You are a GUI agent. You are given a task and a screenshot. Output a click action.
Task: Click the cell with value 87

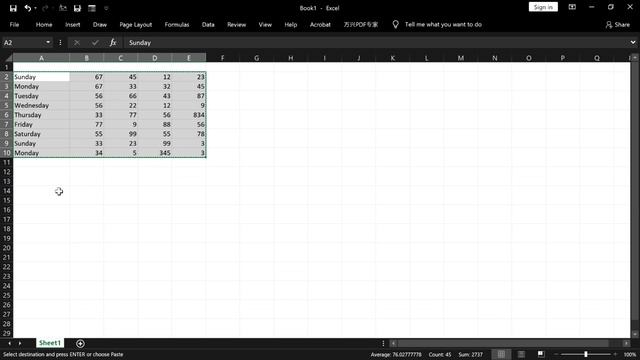tap(189, 96)
